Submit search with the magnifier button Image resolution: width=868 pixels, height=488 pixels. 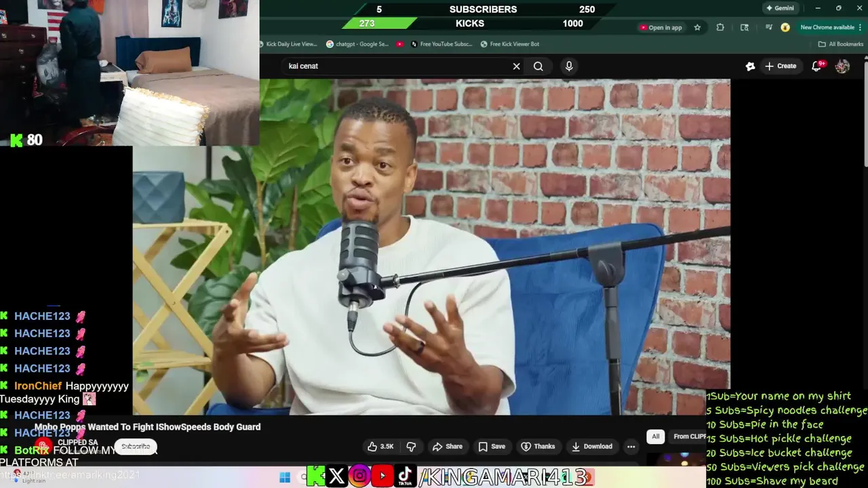(538, 66)
